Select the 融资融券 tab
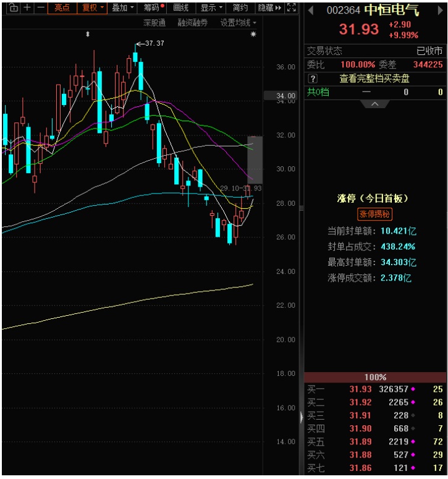 (x=192, y=22)
